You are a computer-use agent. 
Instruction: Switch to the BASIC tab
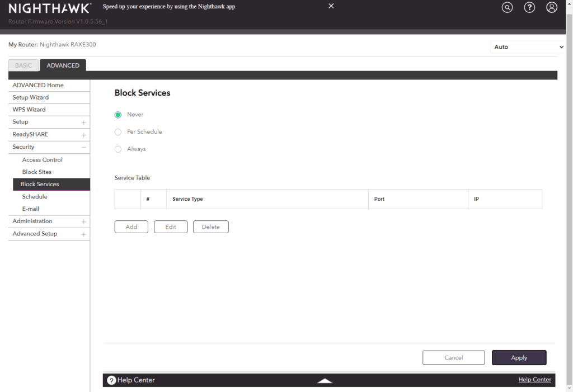(x=24, y=65)
